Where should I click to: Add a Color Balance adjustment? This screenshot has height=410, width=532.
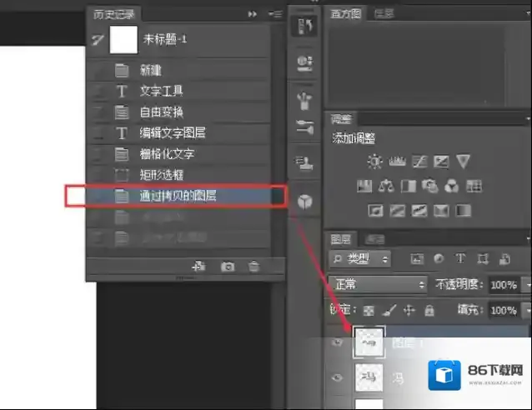[386, 185]
